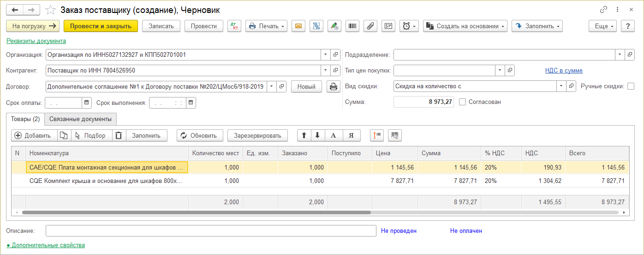Tick the Согласован checkbox

tap(463, 102)
